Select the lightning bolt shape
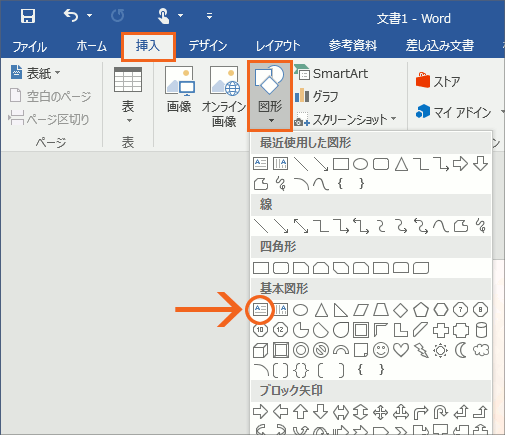 421,350
